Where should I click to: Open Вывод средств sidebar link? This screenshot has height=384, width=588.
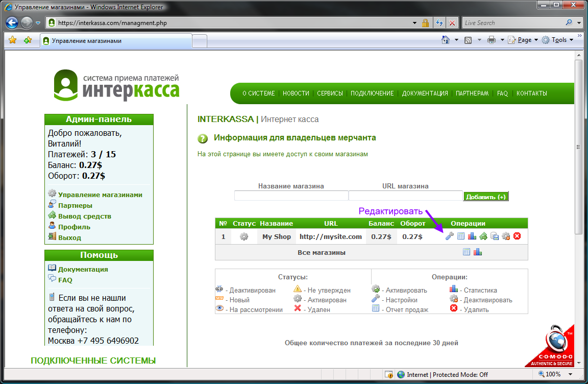click(x=85, y=217)
